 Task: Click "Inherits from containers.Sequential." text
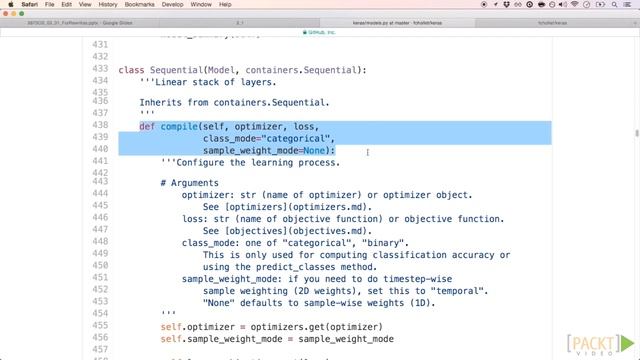(x=234, y=102)
